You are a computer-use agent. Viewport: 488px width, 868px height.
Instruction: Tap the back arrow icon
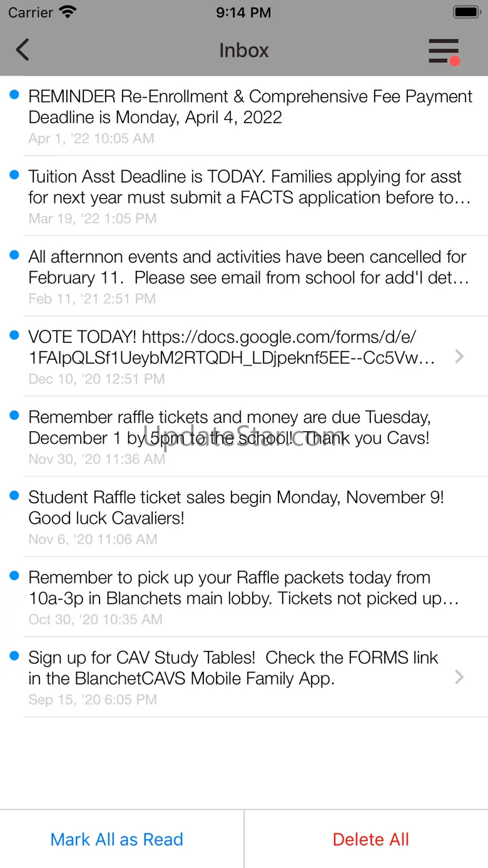23,50
